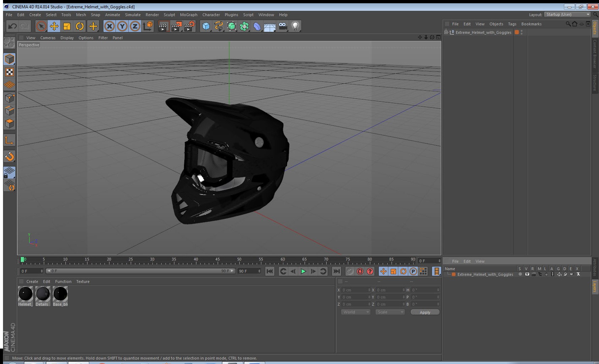Image resolution: width=599 pixels, height=364 pixels.
Task: Go to end of animation
Action: pyautogui.click(x=336, y=271)
